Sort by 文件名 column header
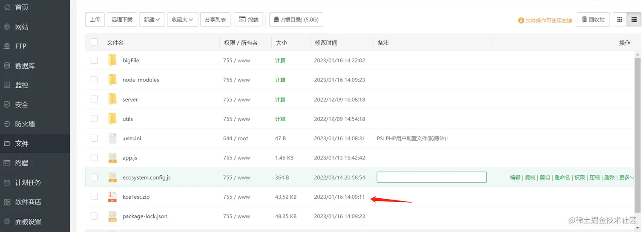This screenshot has height=232, width=644. click(115, 43)
